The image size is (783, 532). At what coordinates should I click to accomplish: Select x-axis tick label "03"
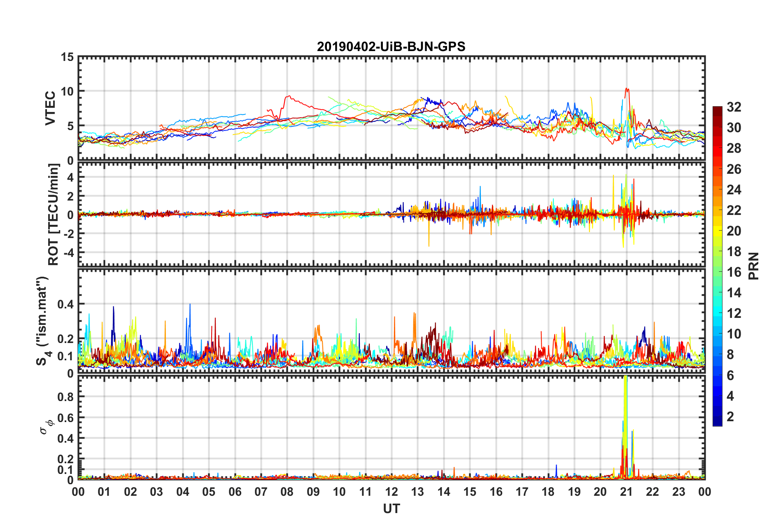pyautogui.click(x=156, y=492)
